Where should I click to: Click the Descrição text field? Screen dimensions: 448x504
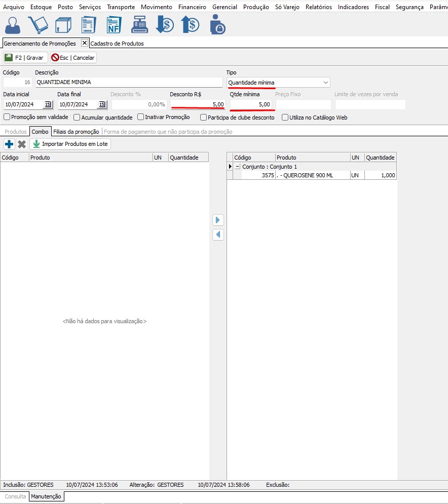tap(129, 83)
